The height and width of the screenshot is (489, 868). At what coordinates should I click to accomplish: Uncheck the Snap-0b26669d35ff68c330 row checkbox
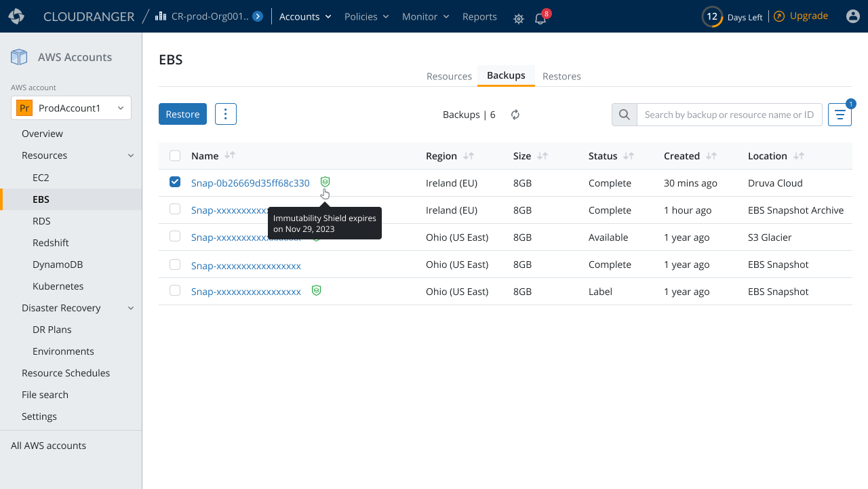point(175,182)
